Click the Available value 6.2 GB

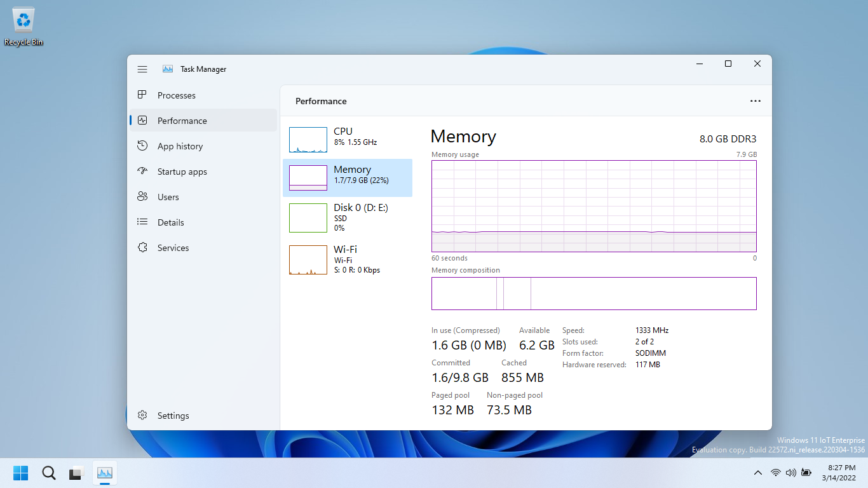[537, 345]
